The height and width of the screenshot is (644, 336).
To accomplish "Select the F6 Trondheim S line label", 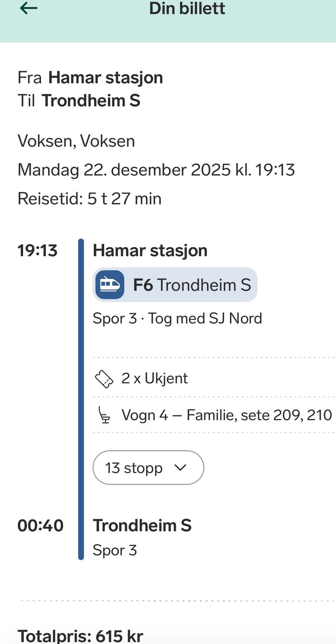I will point(192,285).
